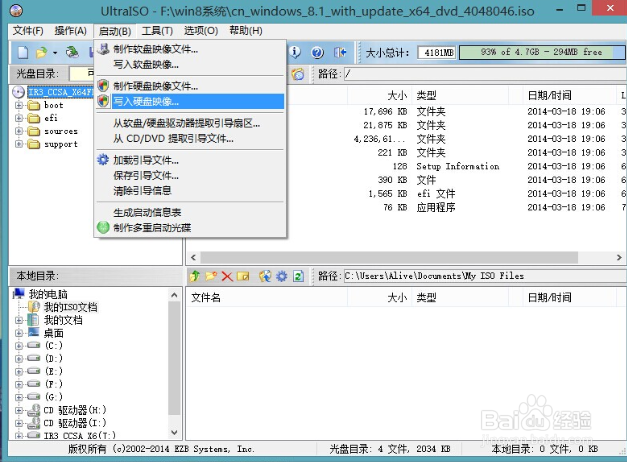The height and width of the screenshot is (462, 627).
Task: Click the Help question mark icon
Action: (x=317, y=52)
